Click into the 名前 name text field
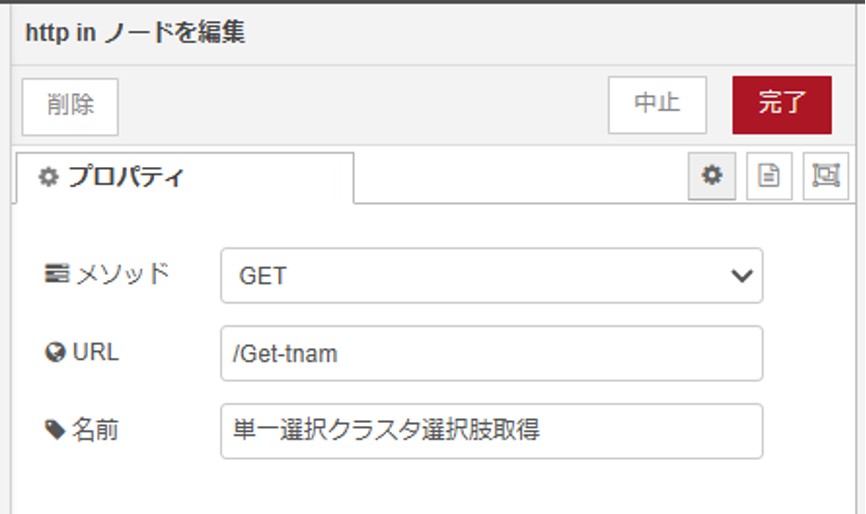This screenshot has width=866, height=514. coord(491,431)
